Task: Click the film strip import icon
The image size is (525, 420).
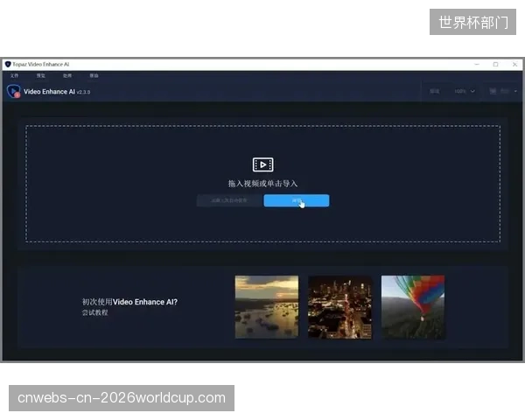Action: pyautogui.click(x=262, y=164)
